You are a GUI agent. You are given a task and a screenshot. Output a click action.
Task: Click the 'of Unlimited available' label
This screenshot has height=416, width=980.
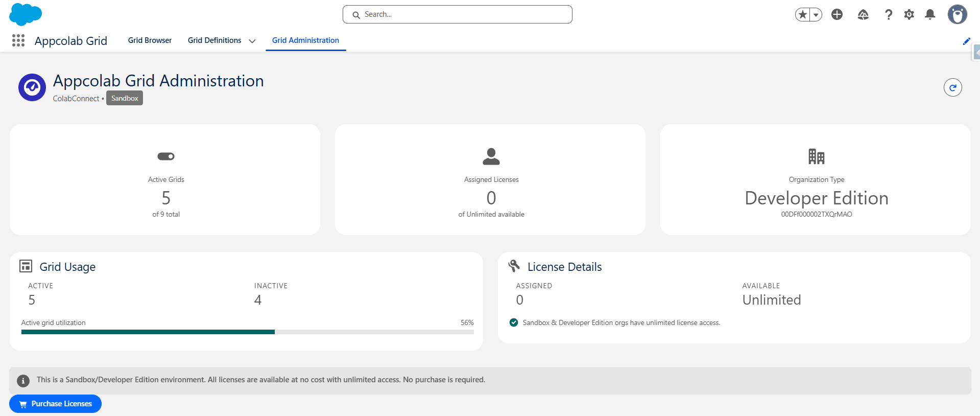click(x=491, y=214)
